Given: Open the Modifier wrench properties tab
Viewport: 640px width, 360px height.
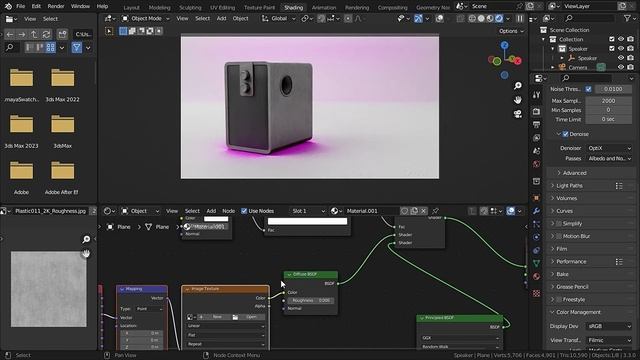Looking at the screenshot, I should point(536,211).
